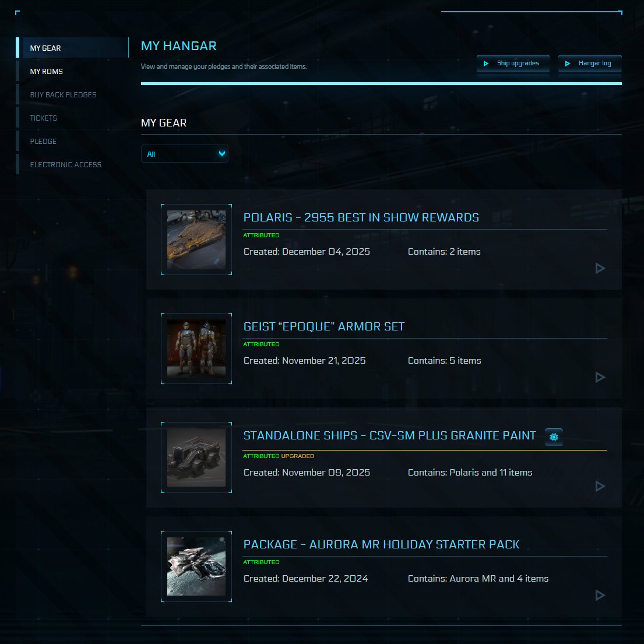Open Polaris – 2955 Best in Show Rewards title

pos(361,217)
